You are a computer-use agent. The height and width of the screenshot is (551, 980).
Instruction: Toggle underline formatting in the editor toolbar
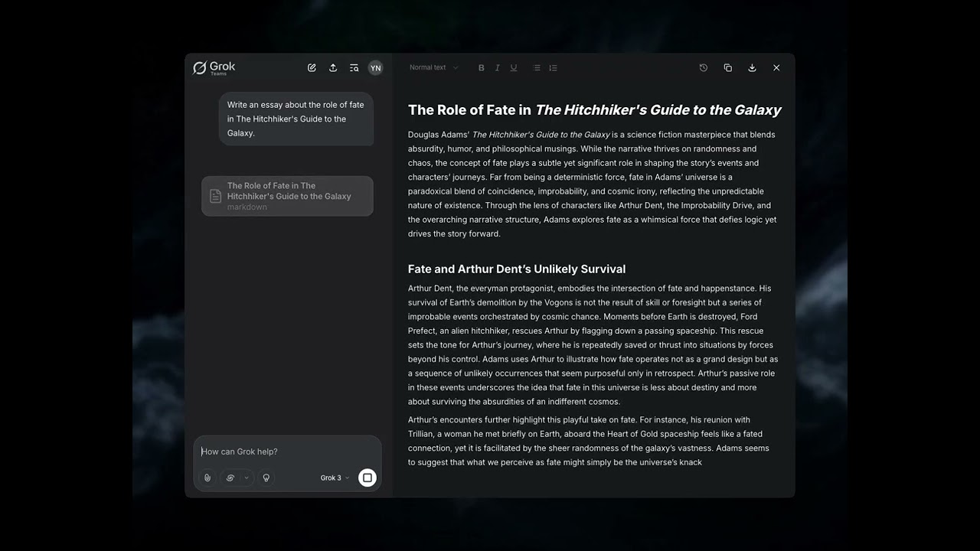pos(514,68)
